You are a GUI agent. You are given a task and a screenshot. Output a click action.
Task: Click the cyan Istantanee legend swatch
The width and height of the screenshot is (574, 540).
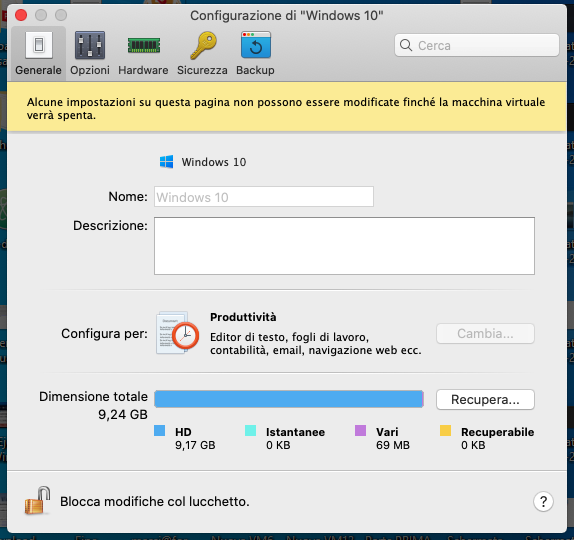tap(250, 431)
